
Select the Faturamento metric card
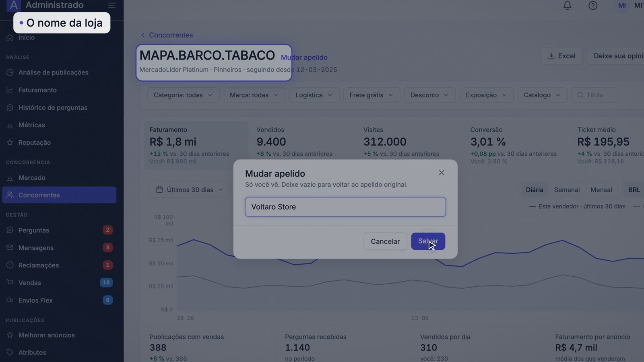coord(196,145)
